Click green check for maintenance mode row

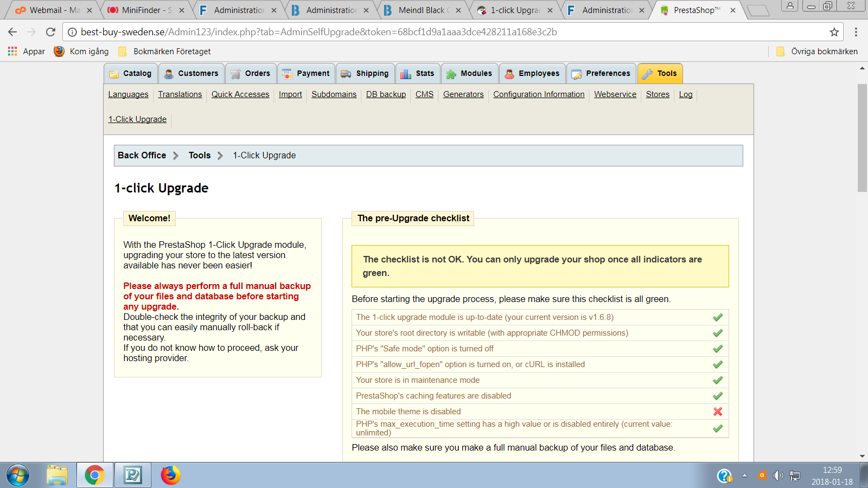tap(718, 380)
